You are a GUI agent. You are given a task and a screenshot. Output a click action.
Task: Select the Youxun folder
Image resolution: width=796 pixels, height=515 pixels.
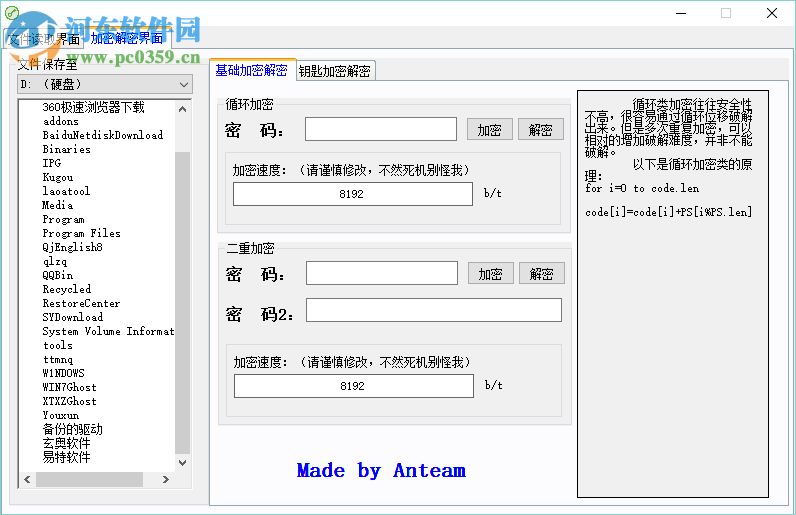[61, 415]
